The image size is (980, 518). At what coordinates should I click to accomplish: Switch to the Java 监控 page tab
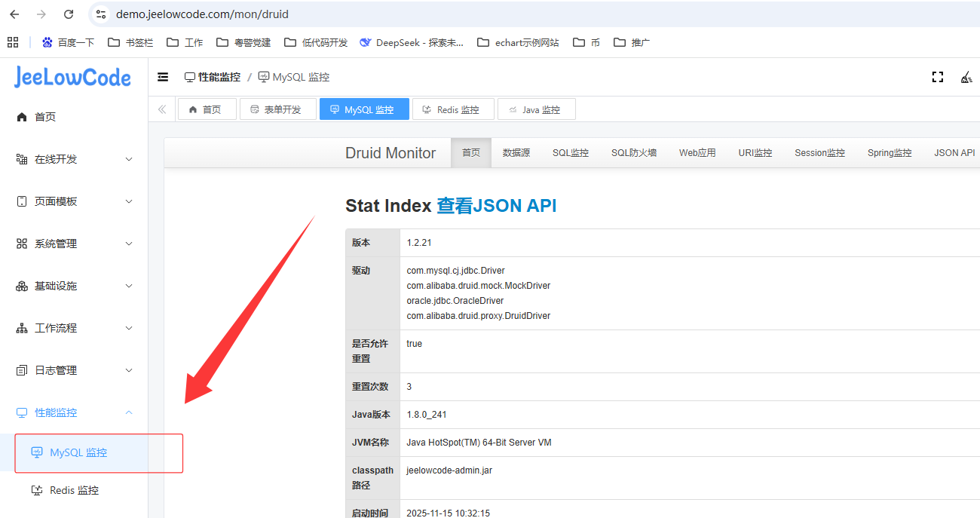pos(536,109)
